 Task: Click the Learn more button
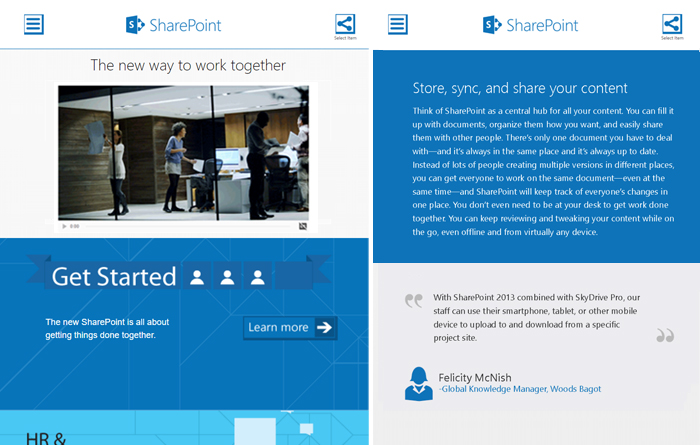(x=290, y=328)
